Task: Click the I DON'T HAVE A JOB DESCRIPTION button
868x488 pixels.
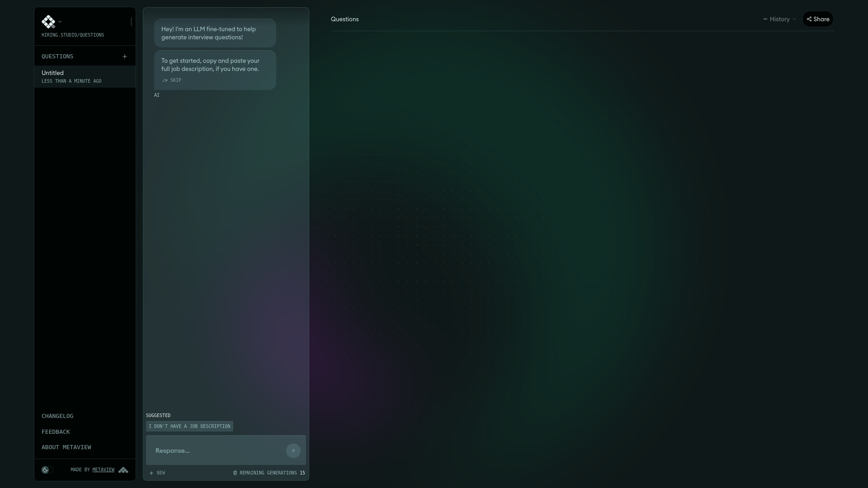Action: [x=189, y=426]
